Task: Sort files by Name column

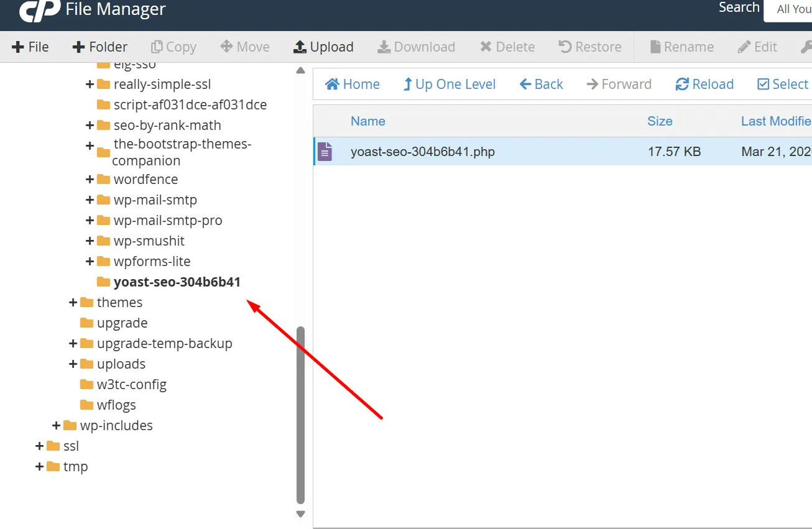Action: pos(368,121)
